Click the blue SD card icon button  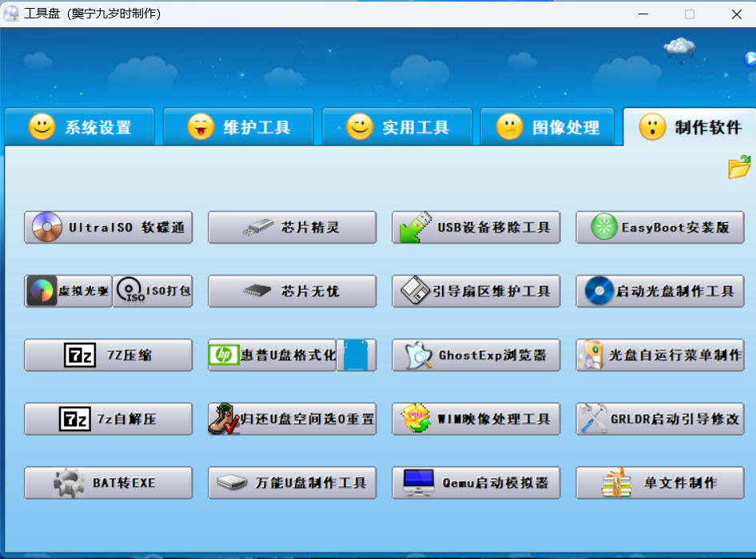tap(356, 355)
